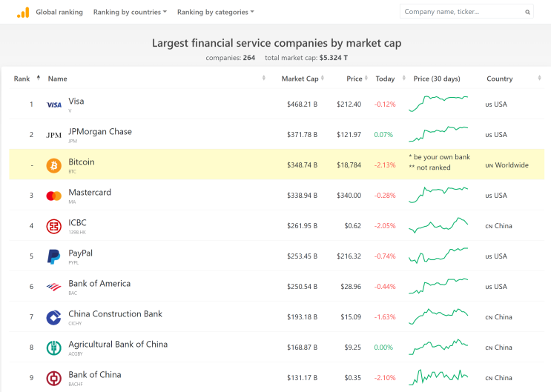Click the Bank of America flag logo
The width and height of the screenshot is (551, 392).
point(53,287)
